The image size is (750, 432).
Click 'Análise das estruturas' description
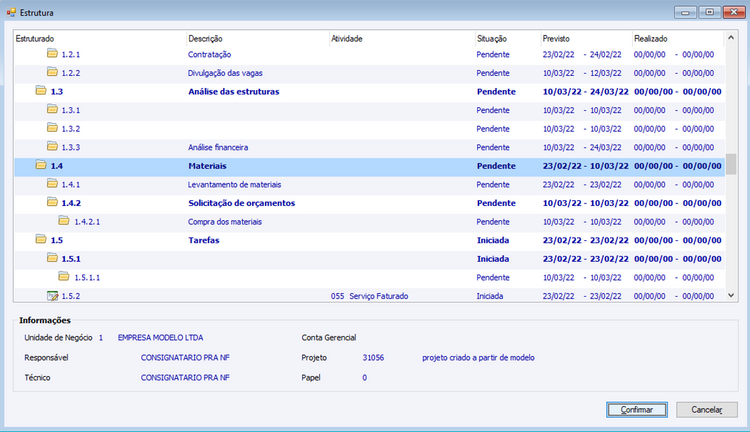234,92
